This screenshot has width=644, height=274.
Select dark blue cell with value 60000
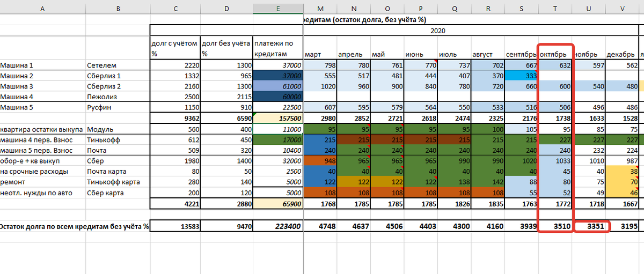click(277, 97)
